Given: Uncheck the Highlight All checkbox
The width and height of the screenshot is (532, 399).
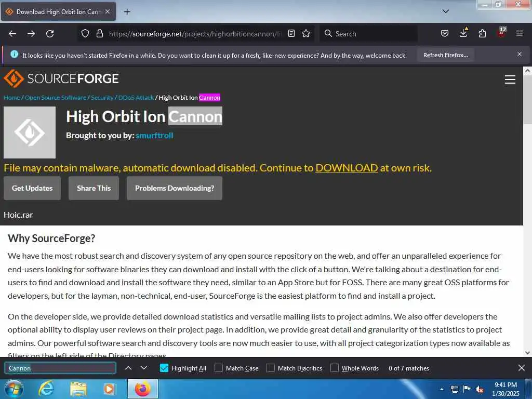Looking at the screenshot, I should (164, 368).
